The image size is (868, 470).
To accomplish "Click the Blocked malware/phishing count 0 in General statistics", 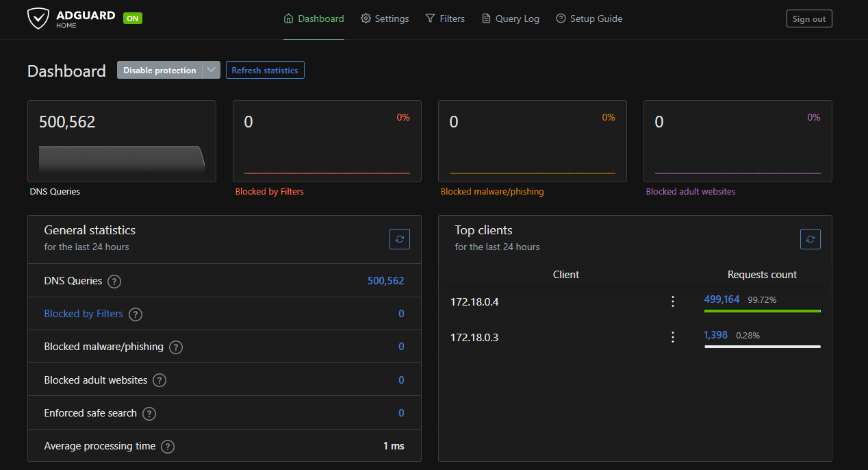I will click(401, 347).
